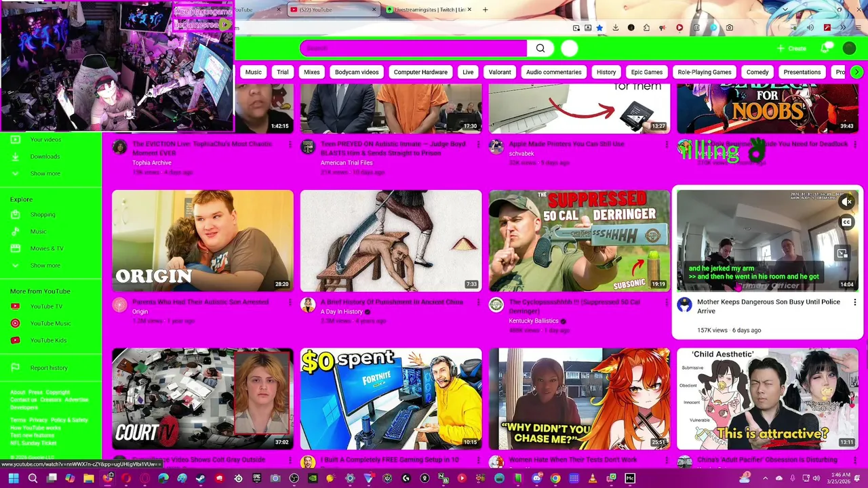Select the Comedy category chip
868x488 pixels.
point(757,72)
